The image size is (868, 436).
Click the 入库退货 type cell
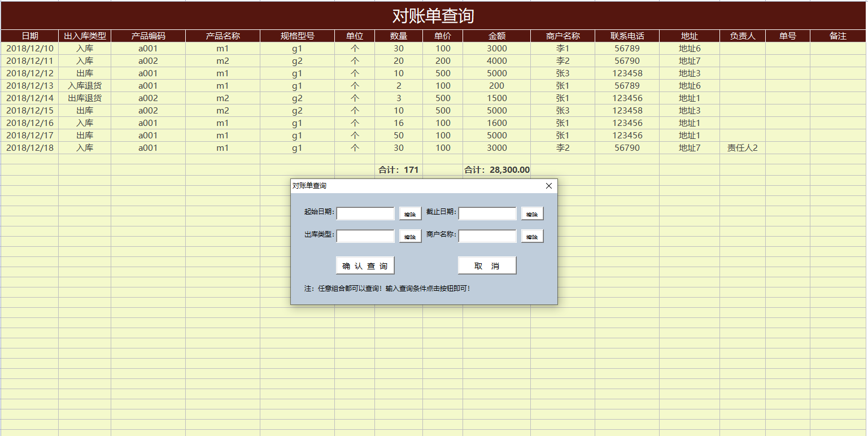85,86
